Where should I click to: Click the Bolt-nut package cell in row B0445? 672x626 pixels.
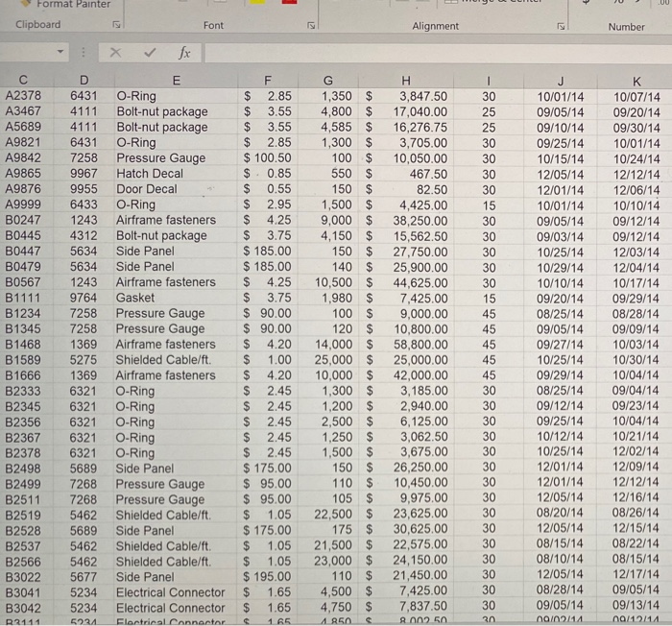(176, 235)
